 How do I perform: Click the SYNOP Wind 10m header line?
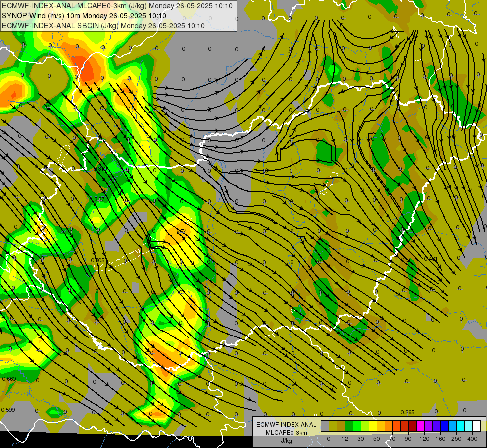click(84, 16)
